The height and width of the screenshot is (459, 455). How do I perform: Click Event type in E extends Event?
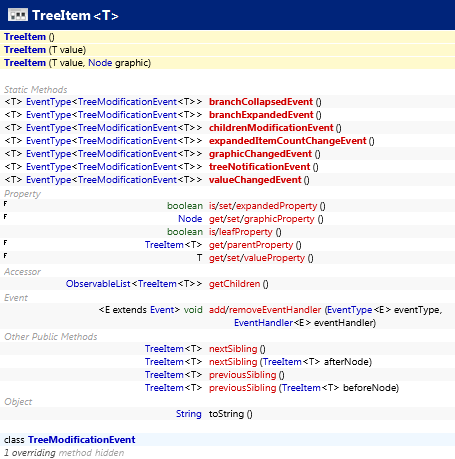[x=162, y=310]
